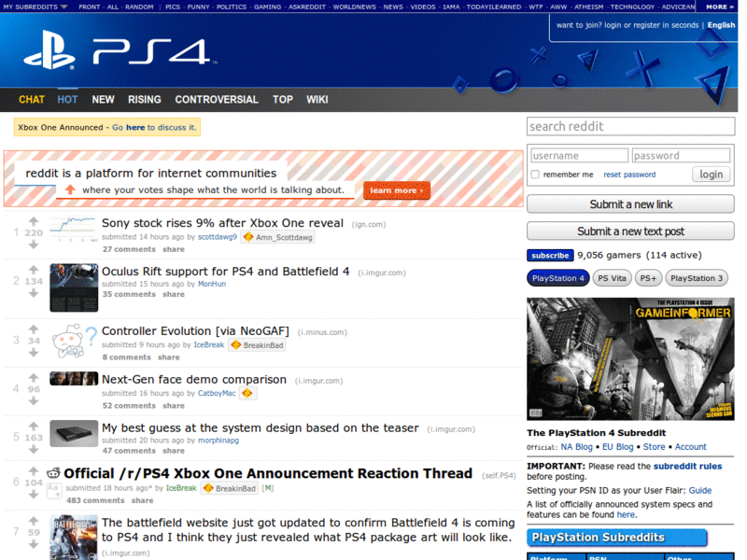Click the flair icon next to CatboyMac

[247, 393]
